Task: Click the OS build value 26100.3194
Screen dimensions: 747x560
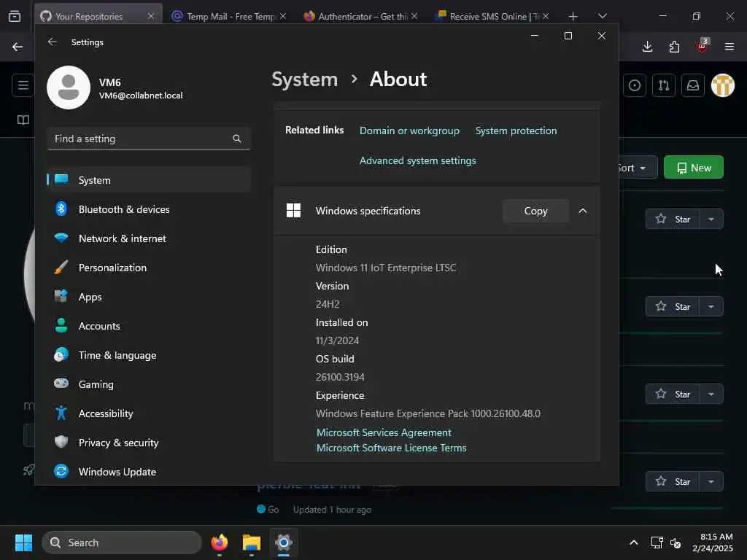Action: coord(340,377)
